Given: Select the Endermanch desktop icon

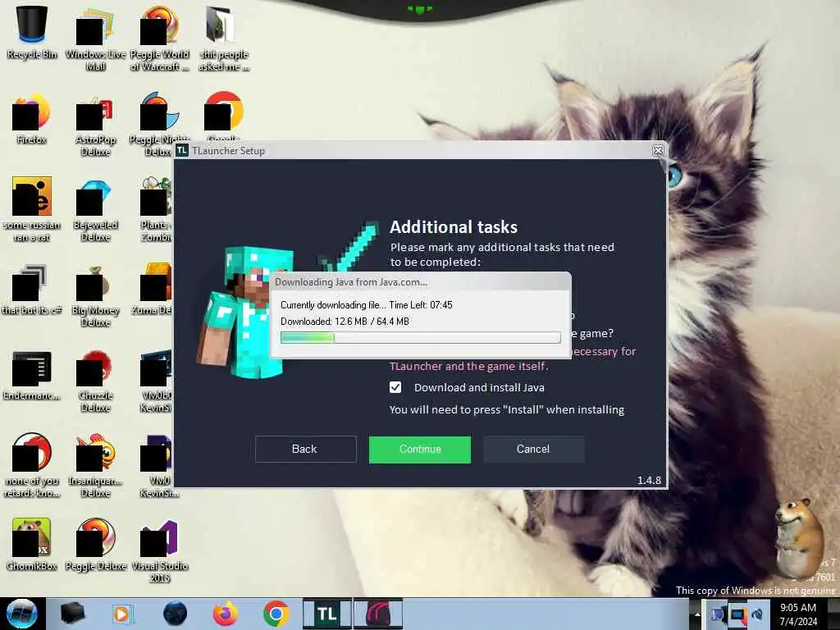Looking at the screenshot, I should pyautogui.click(x=32, y=375).
